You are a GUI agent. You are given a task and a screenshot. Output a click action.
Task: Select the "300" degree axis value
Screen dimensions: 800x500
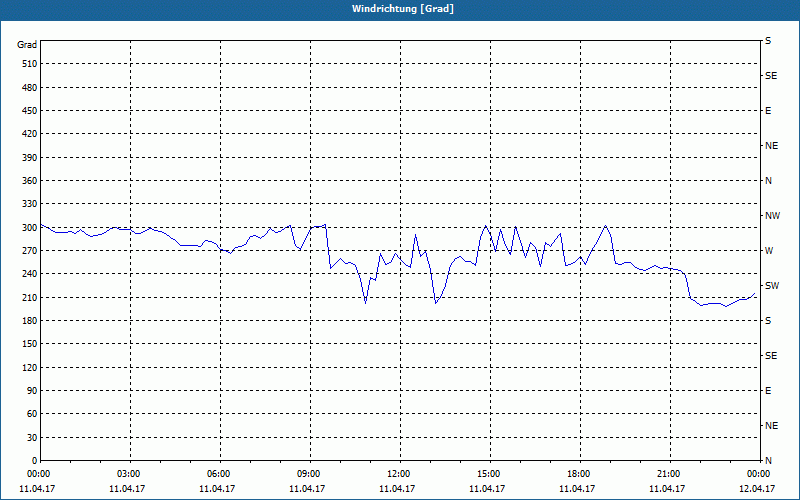click(x=30, y=228)
